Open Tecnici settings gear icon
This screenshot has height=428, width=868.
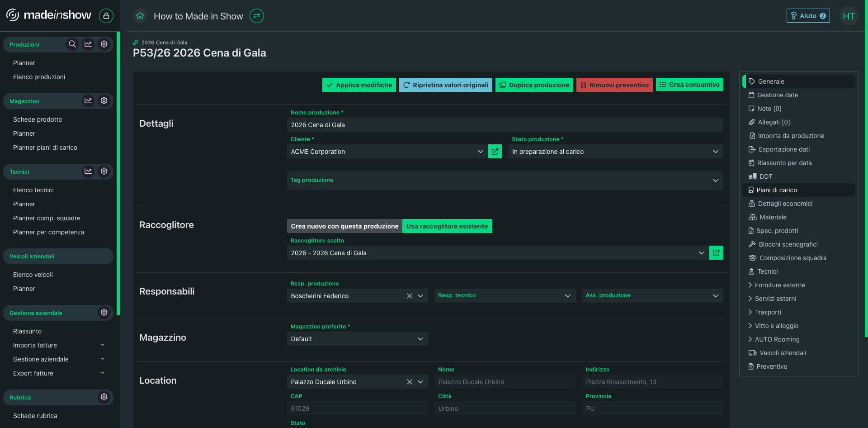click(104, 171)
